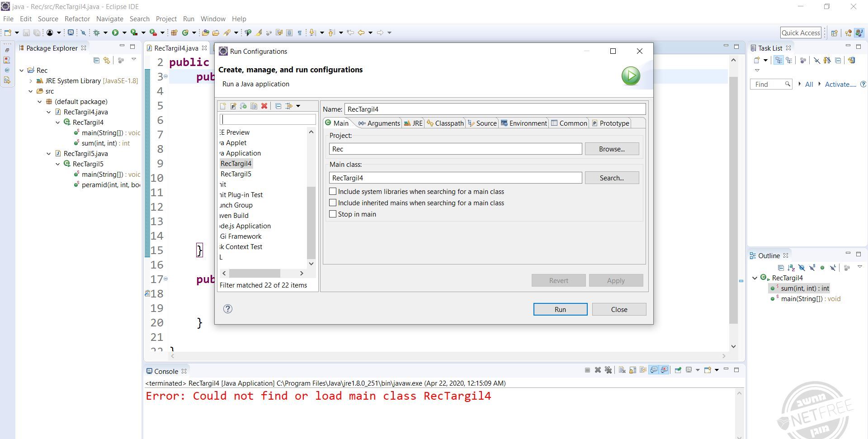Click the Word Wrap icon in Console toolbar
The height and width of the screenshot is (439, 868).
tap(643, 370)
